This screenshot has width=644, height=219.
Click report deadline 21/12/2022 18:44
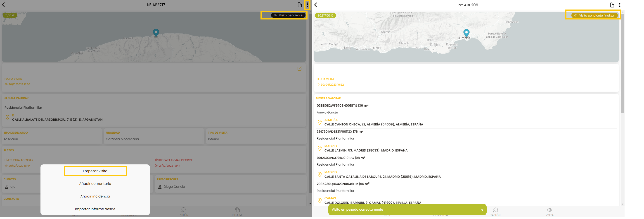(x=170, y=166)
